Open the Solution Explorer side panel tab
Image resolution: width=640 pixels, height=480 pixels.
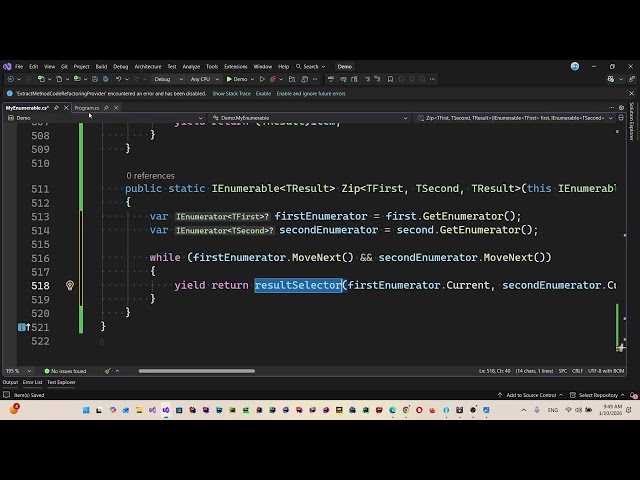click(632, 121)
